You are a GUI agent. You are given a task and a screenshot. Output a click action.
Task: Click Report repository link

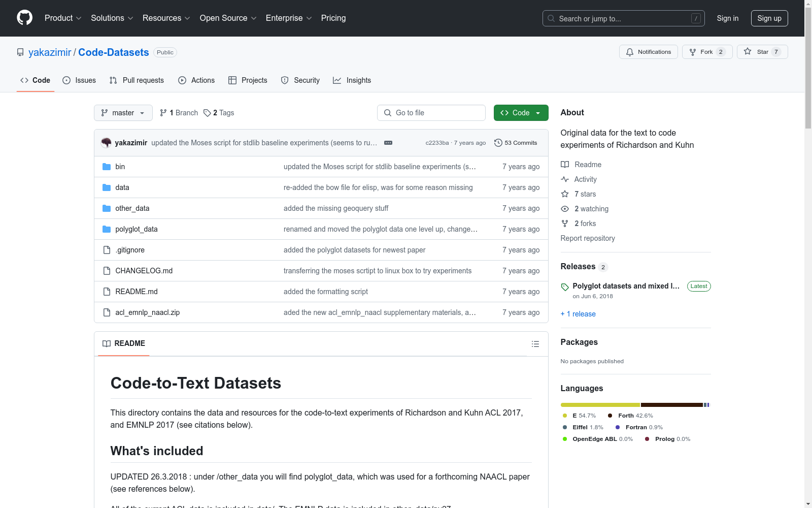point(588,238)
